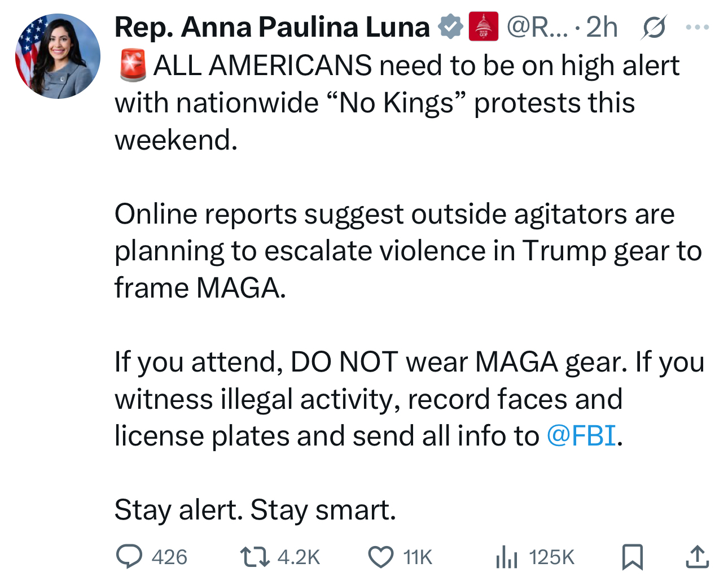Screen dimensions: 728x585
Task: Click the 125K views count
Action: click(x=551, y=557)
